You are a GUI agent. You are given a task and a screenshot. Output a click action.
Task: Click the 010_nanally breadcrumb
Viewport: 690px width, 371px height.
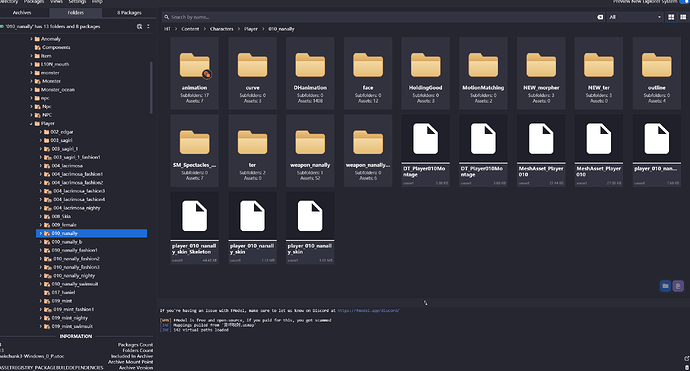tap(281, 29)
